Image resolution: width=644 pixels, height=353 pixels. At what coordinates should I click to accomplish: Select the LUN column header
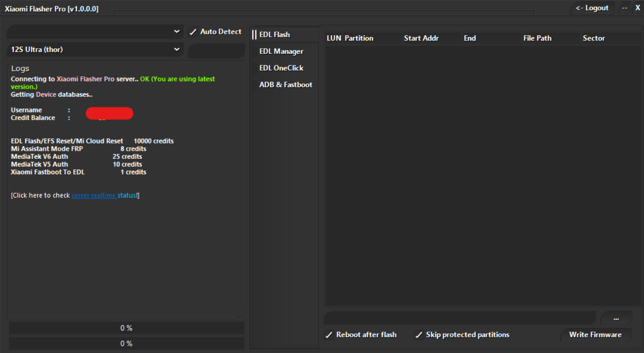pos(332,38)
